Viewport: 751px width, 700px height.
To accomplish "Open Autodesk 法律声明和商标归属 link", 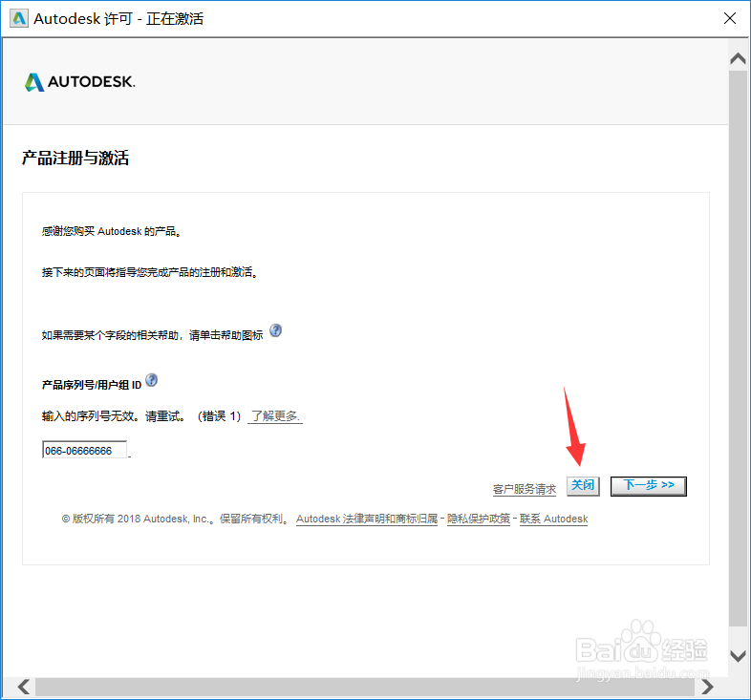I will point(367,519).
